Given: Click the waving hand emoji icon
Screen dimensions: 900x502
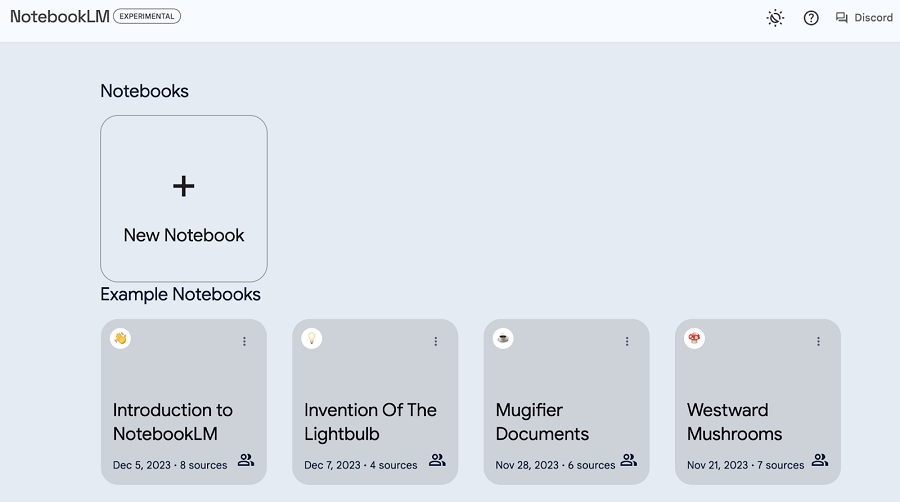Looking at the screenshot, I should [121, 338].
